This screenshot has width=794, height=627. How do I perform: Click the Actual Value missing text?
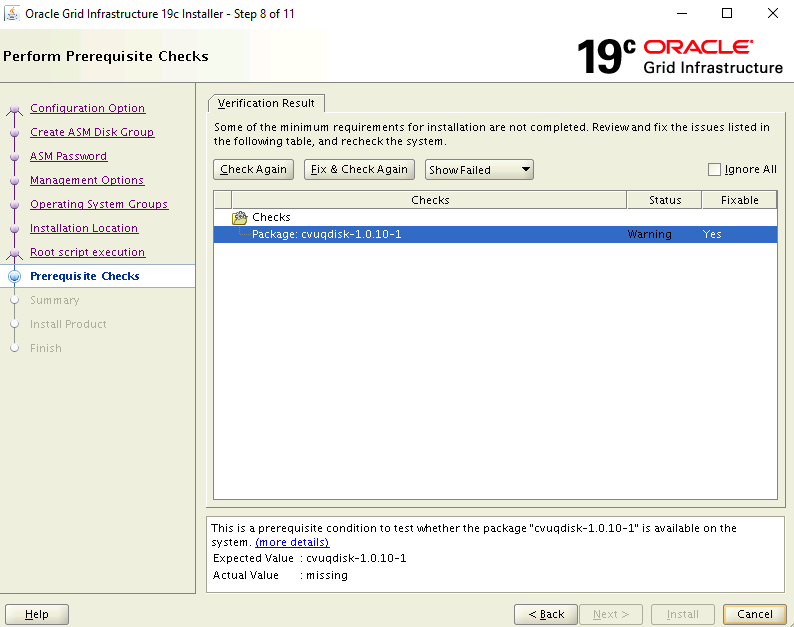pos(327,575)
